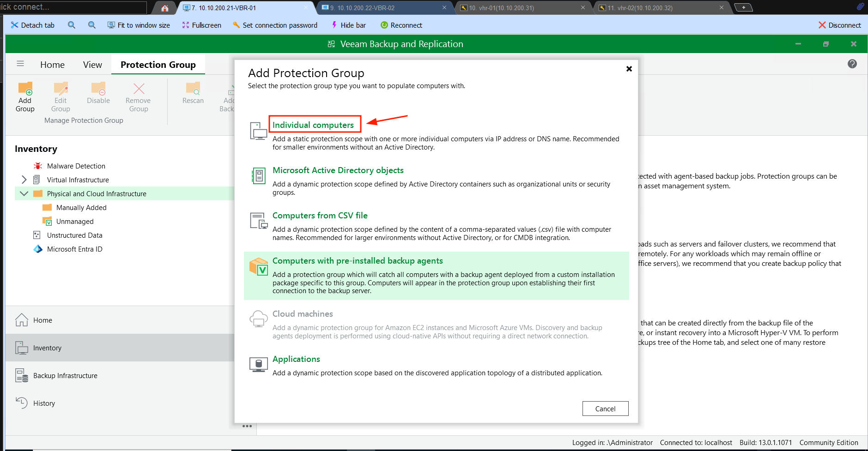
Task: Click 'Connected to: localhost' status text
Action: (696, 442)
